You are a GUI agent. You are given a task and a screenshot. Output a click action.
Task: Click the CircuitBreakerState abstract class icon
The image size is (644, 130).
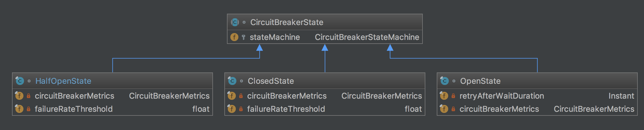click(235, 22)
